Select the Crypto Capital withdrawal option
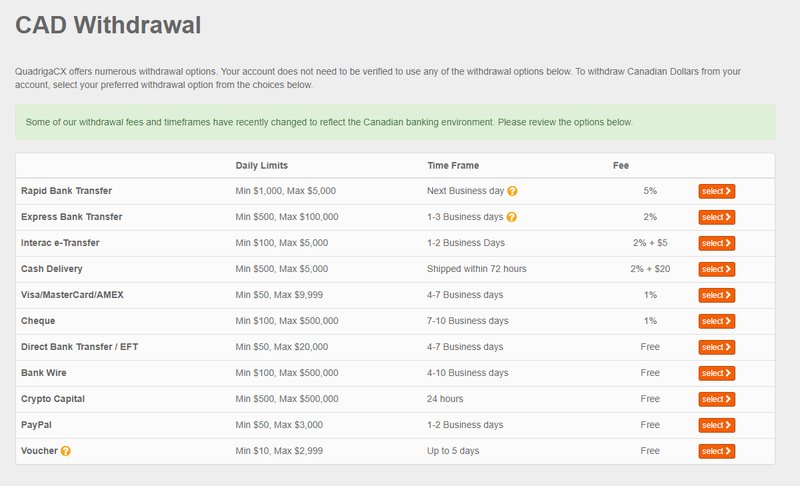 tap(716, 399)
